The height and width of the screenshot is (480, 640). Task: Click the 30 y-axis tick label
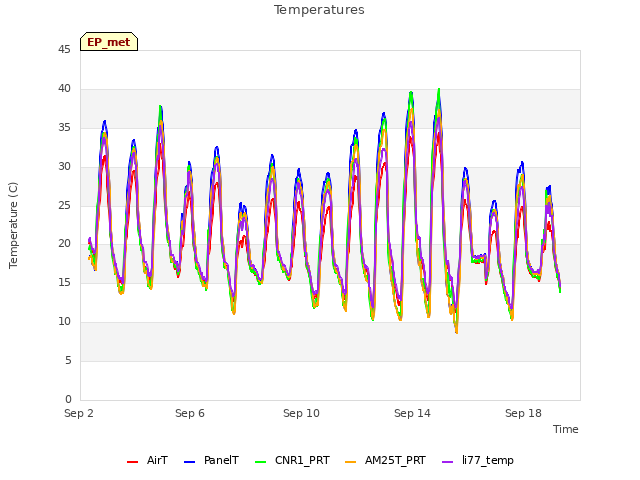pyautogui.click(x=64, y=167)
